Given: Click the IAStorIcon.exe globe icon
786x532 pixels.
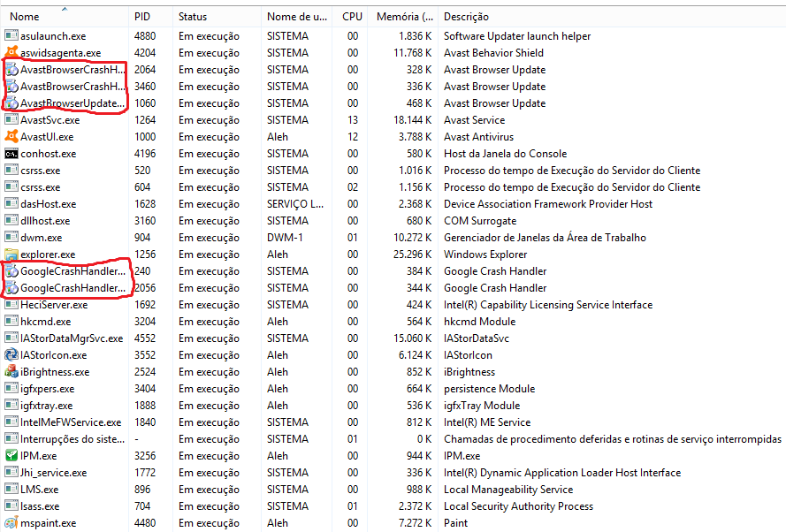Looking at the screenshot, I should (11, 354).
